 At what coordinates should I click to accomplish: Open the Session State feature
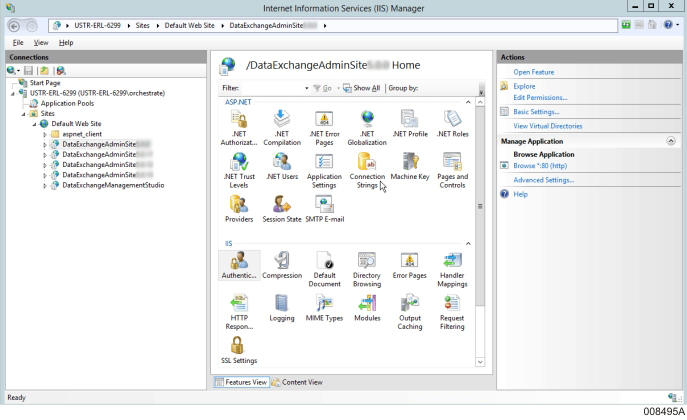click(282, 209)
